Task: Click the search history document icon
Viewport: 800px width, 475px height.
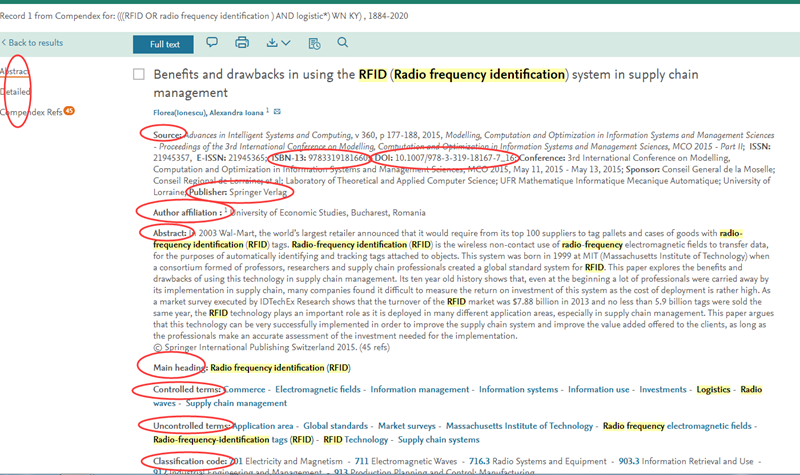Action: [314, 44]
